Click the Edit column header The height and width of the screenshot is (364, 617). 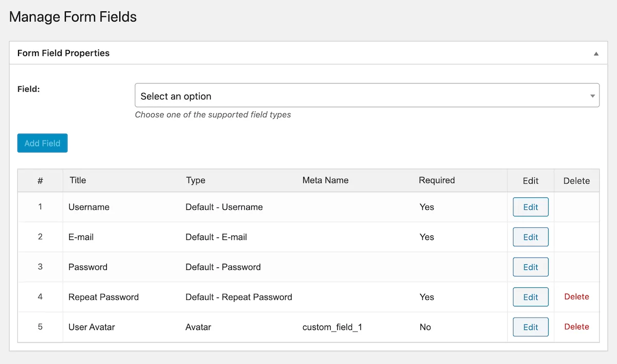[531, 180]
